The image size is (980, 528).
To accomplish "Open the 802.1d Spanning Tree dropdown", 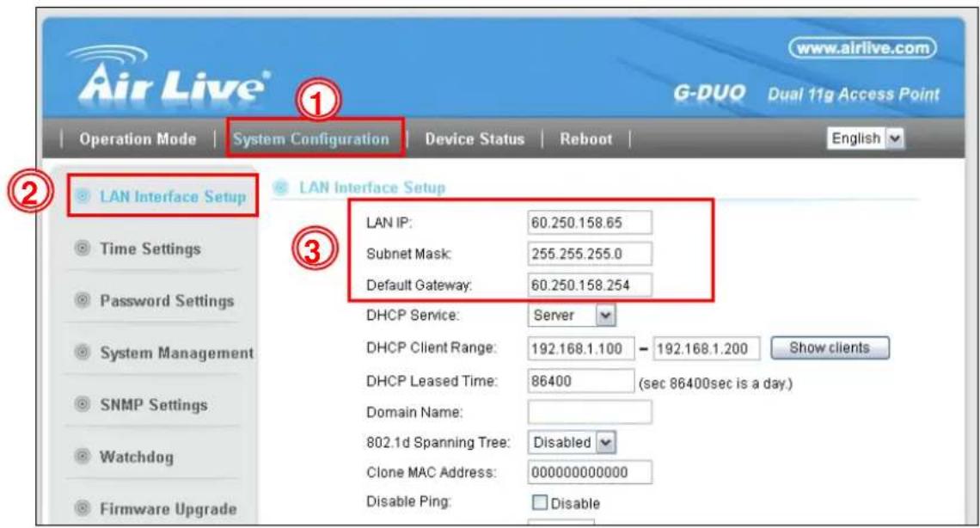I will (572, 442).
